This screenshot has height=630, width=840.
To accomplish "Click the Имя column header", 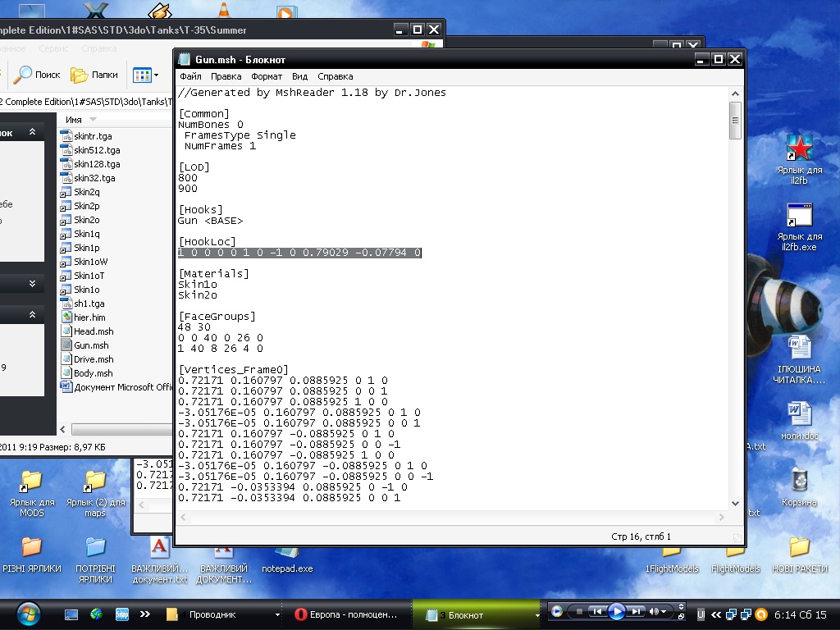I will click(x=73, y=120).
